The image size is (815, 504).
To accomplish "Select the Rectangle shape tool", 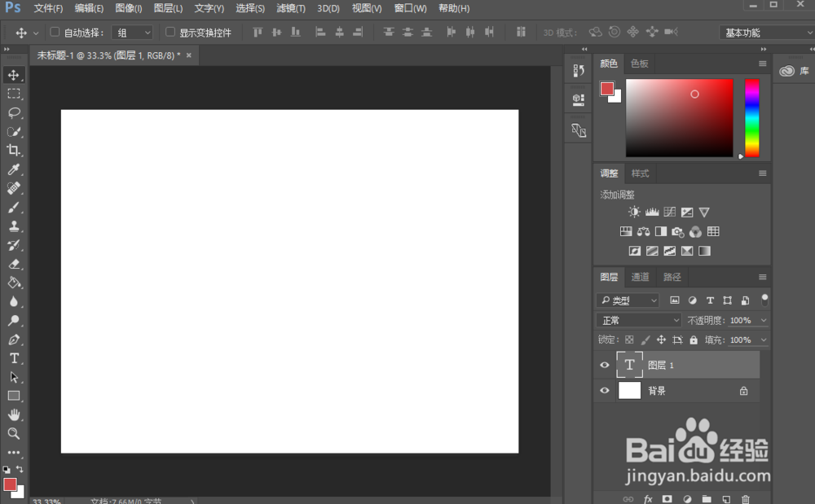I will [14, 396].
